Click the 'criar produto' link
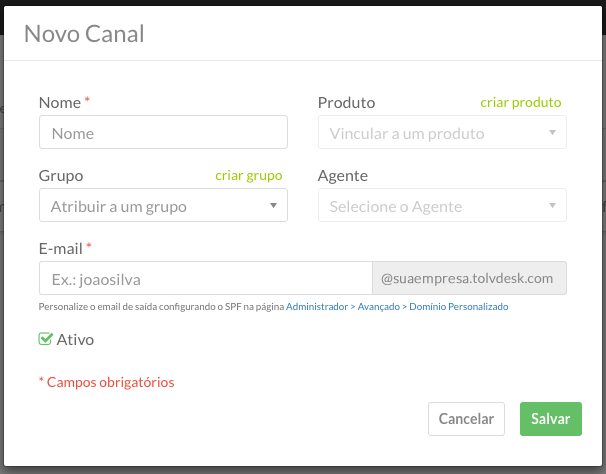Viewport: 606px width, 474px height. point(521,102)
